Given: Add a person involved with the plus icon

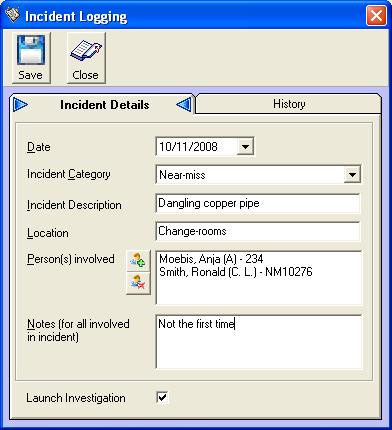Looking at the screenshot, I should (138, 261).
